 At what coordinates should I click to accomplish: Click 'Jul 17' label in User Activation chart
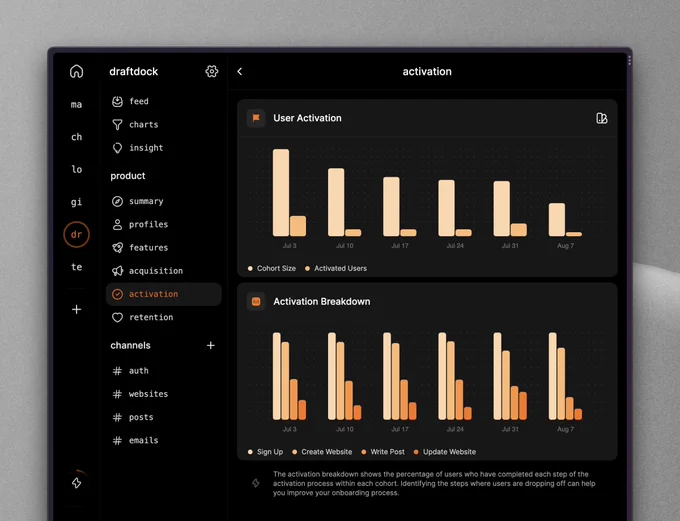(399, 246)
